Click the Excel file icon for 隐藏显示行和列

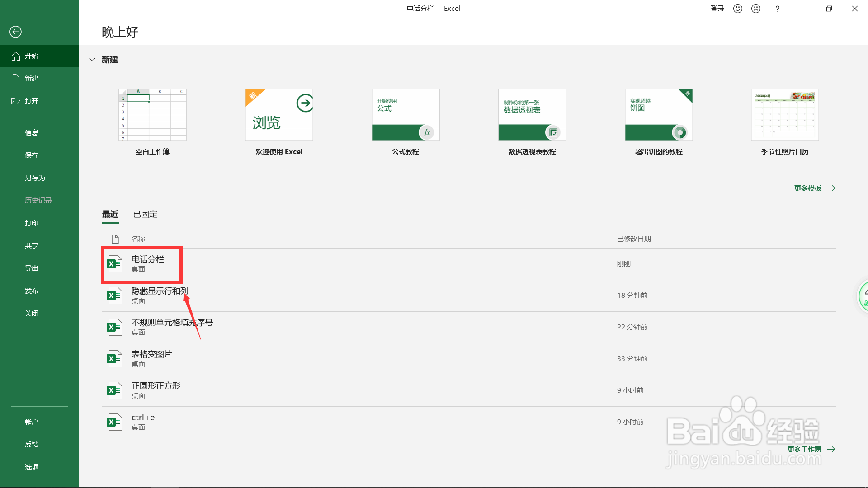114,296
